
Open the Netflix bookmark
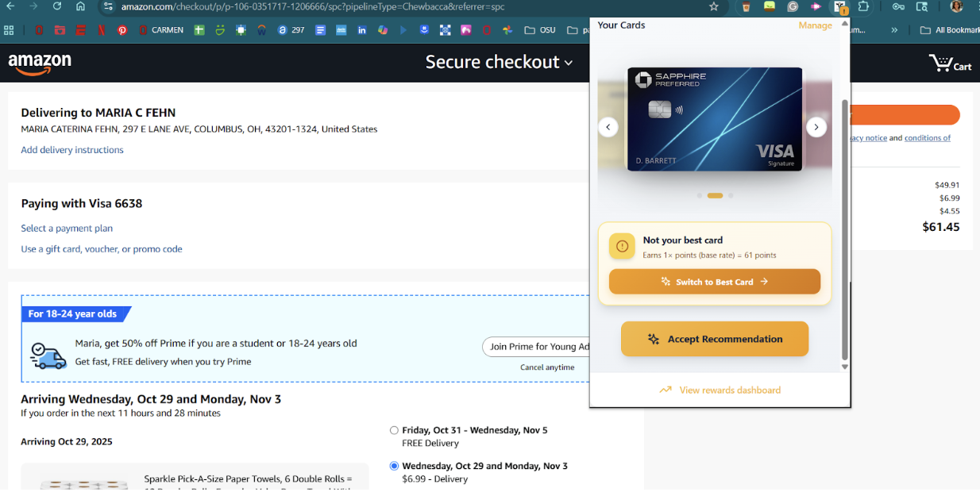click(102, 30)
